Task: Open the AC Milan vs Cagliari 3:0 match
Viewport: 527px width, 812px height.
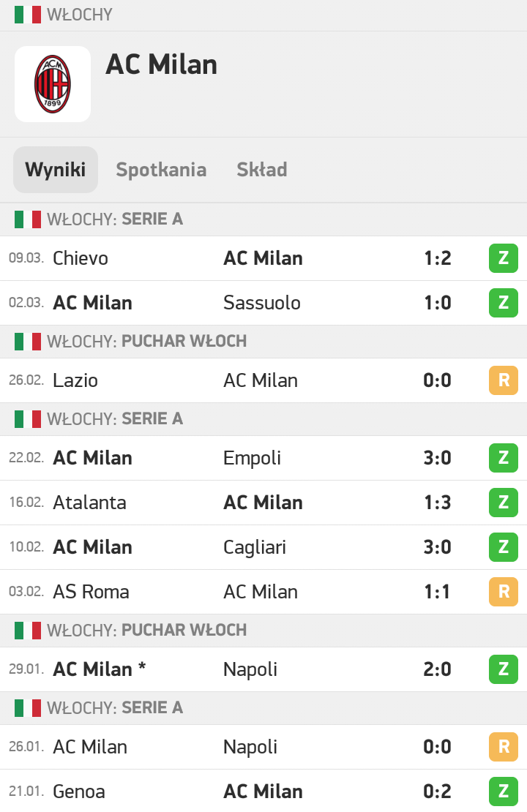Action: click(263, 547)
